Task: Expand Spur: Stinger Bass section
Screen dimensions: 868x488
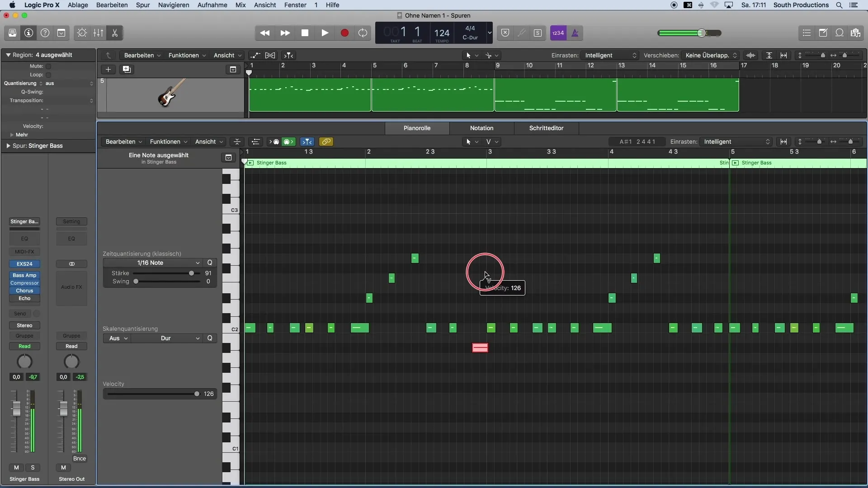Action: tap(8, 146)
